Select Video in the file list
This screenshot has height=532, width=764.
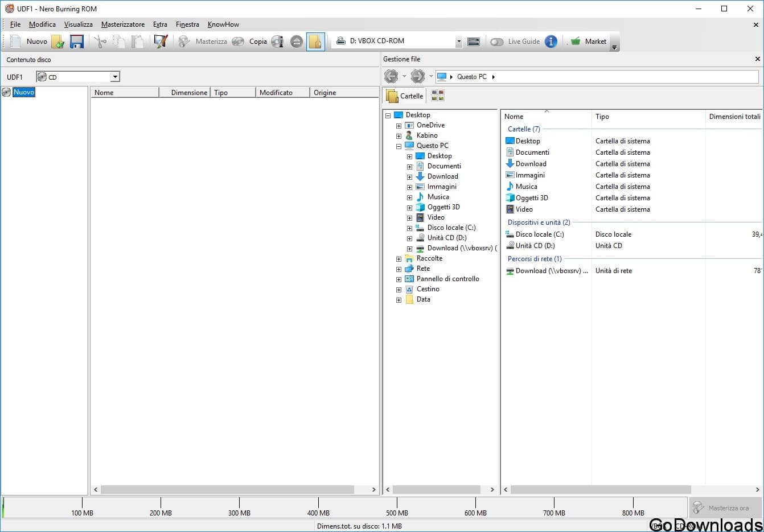524,209
